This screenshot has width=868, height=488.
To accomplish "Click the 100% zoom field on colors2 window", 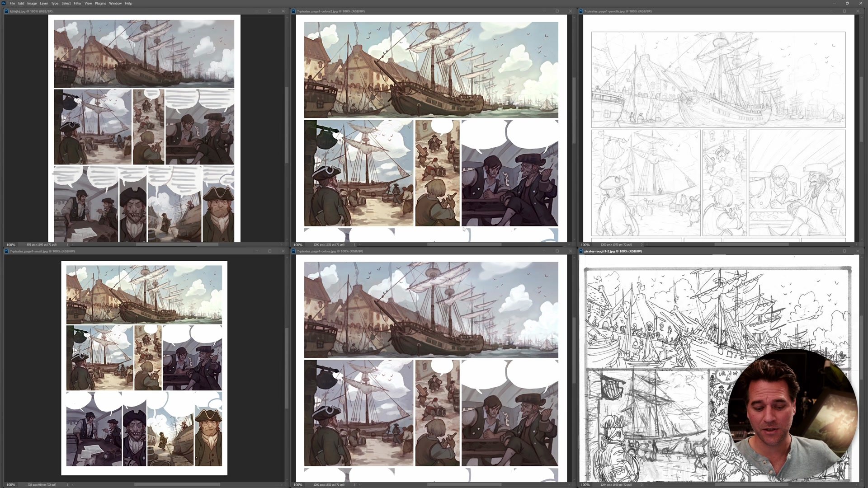I will click(298, 244).
